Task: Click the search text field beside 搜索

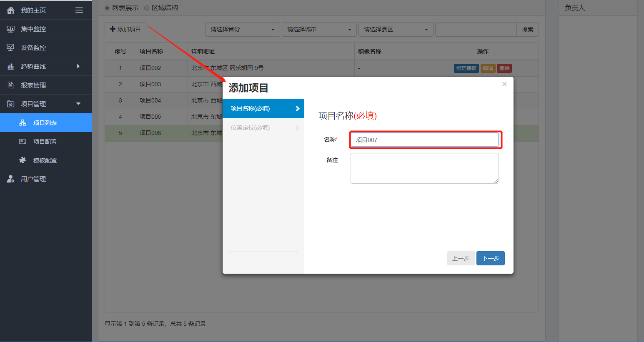Action: coord(476,30)
